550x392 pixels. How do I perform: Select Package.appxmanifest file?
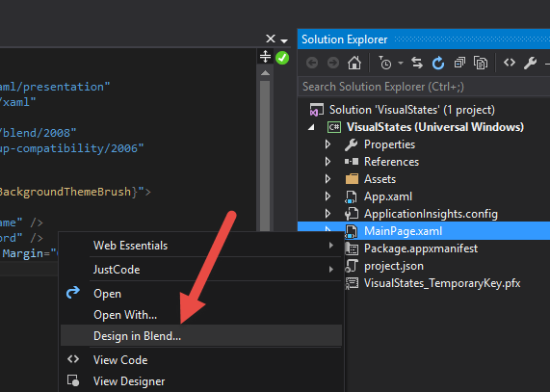pos(421,248)
